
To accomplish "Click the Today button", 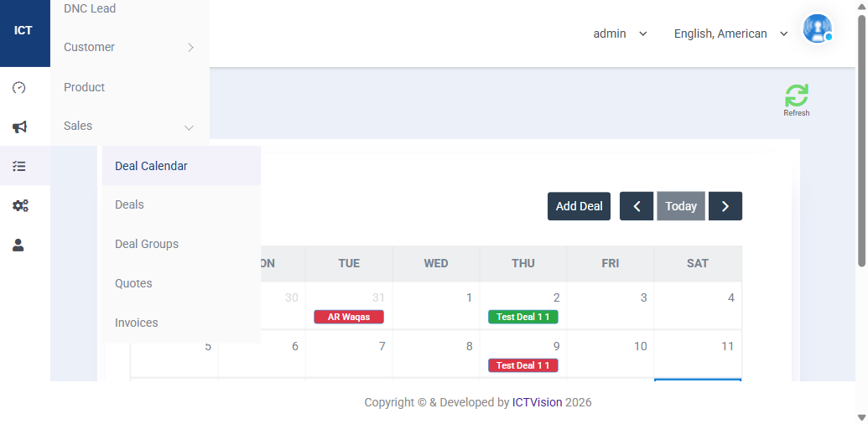I will pyautogui.click(x=681, y=206).
